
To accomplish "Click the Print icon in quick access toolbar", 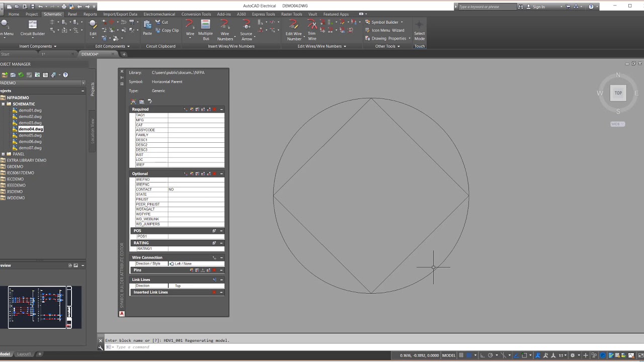I will click(x=64, y=7).
